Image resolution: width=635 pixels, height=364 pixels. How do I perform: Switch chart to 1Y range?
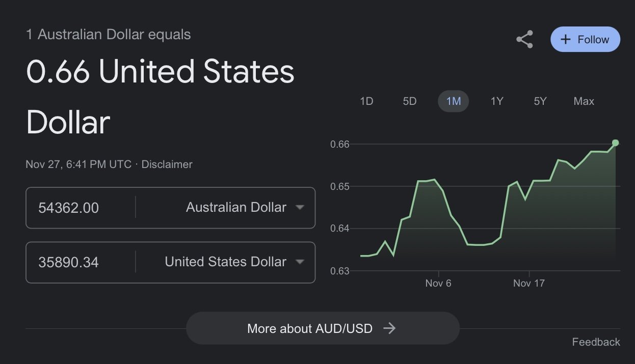tap(497, 101)
